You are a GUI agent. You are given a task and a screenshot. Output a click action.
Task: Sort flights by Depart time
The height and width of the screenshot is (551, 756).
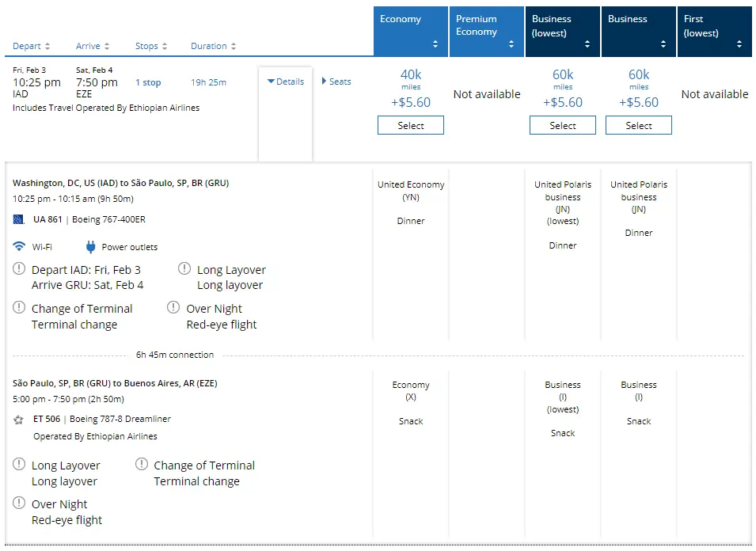32,46
